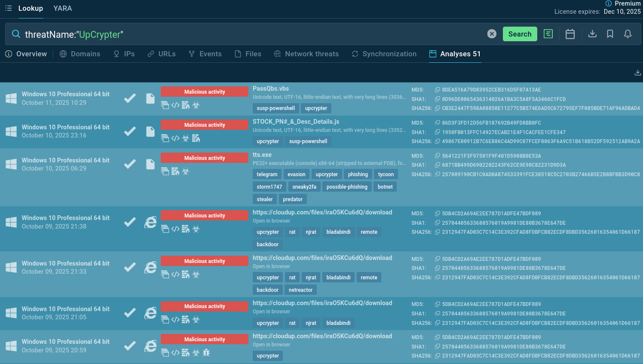Clear the search query with X icon
This screenshot has height=364, width=643.
pyautogui.click(x=492, y=34)
